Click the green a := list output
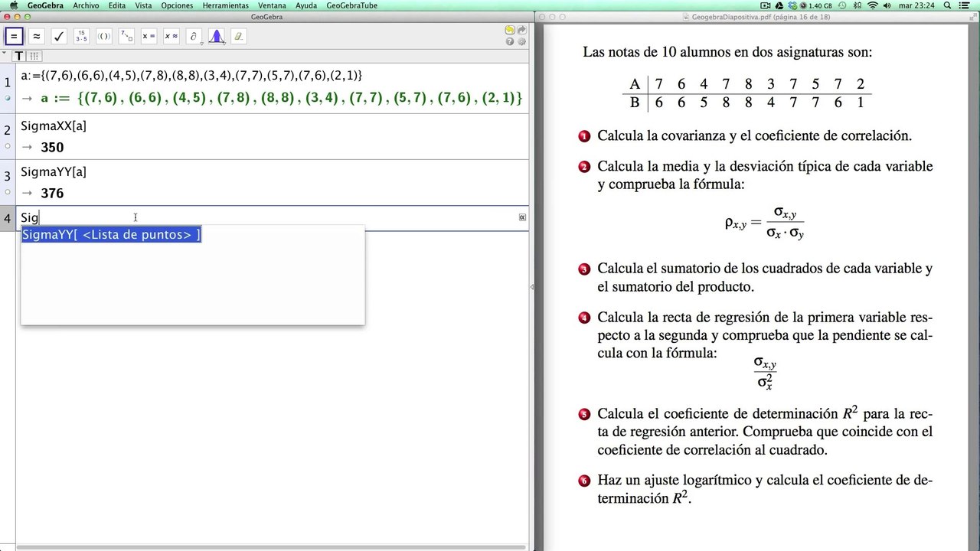The width and height of the screenshot is (980, 551). pos(282,98)
